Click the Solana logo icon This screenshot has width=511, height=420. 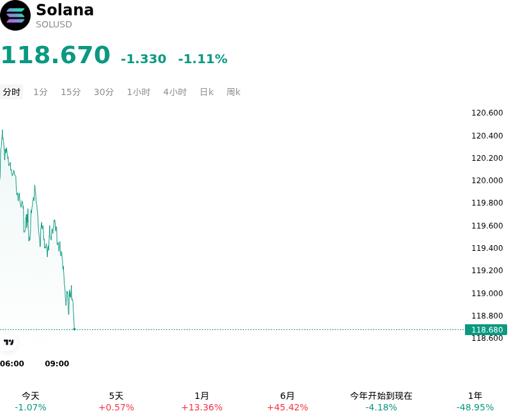tap(15, 15)
